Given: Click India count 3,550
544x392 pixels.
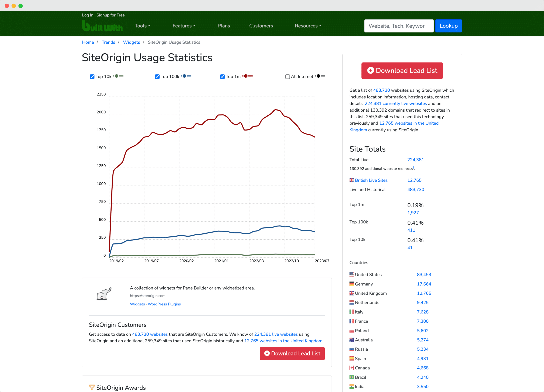Looking at the screenshot, I should coord(422,386).
